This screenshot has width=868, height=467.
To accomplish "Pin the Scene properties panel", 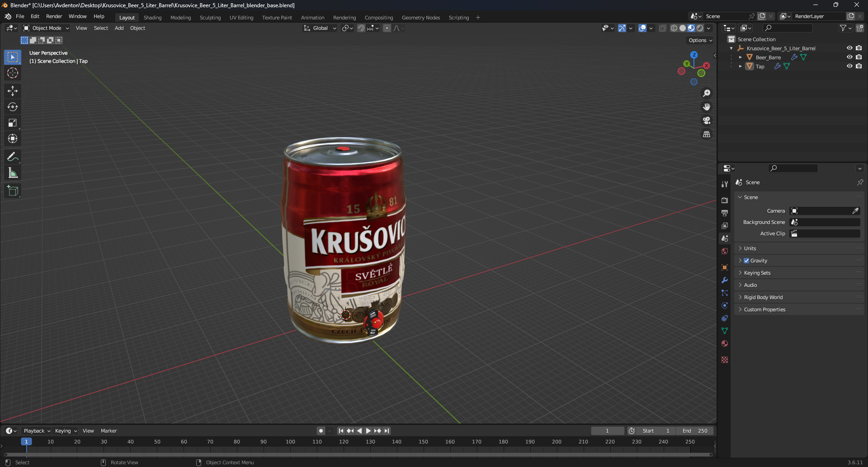I will pos(860,182).
